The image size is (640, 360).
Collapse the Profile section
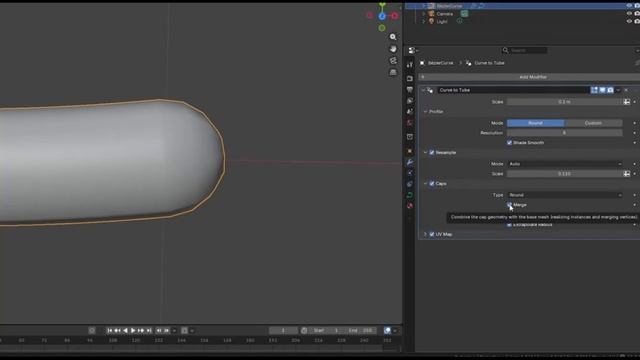(425, 111)
